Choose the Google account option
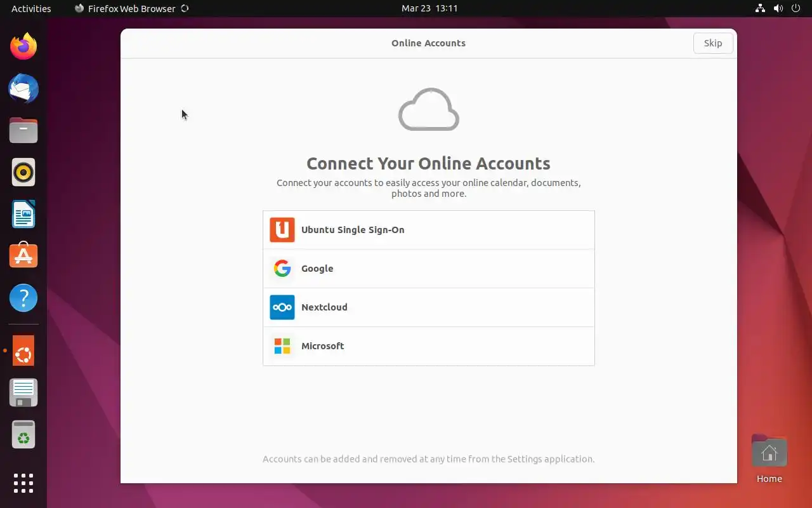This screenshot has width=812, height=508. pos(429,269)
